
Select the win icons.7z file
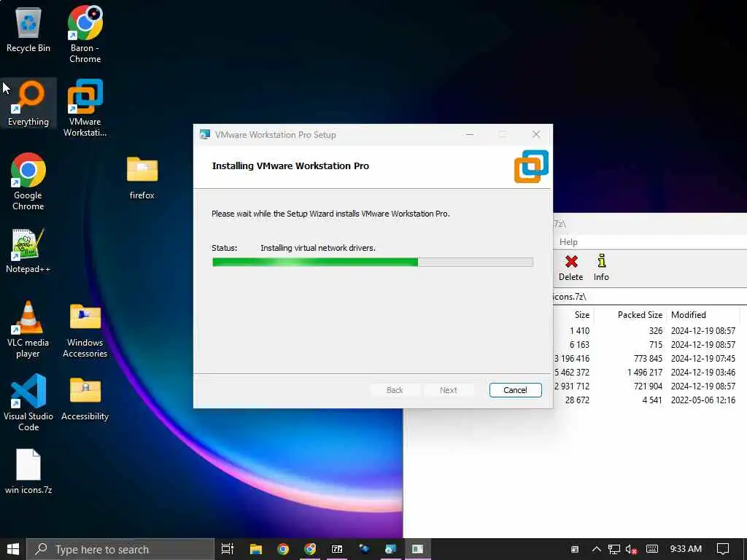(28, 472)
